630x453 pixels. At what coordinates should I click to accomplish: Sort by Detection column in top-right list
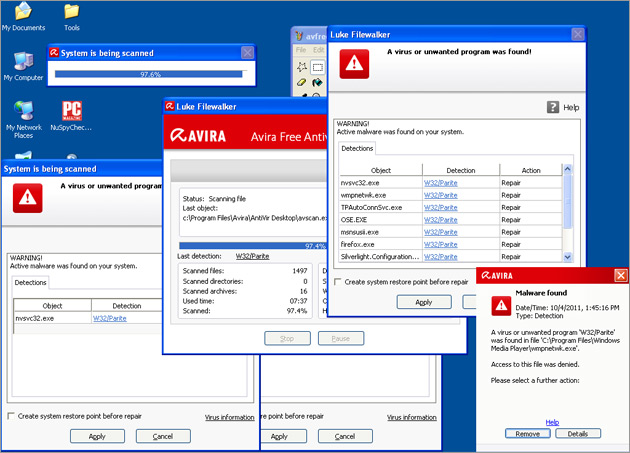(x=461, y=170)
